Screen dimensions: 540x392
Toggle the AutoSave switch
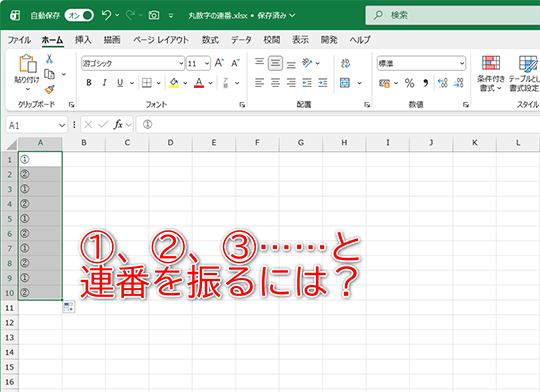click(79, 15)
